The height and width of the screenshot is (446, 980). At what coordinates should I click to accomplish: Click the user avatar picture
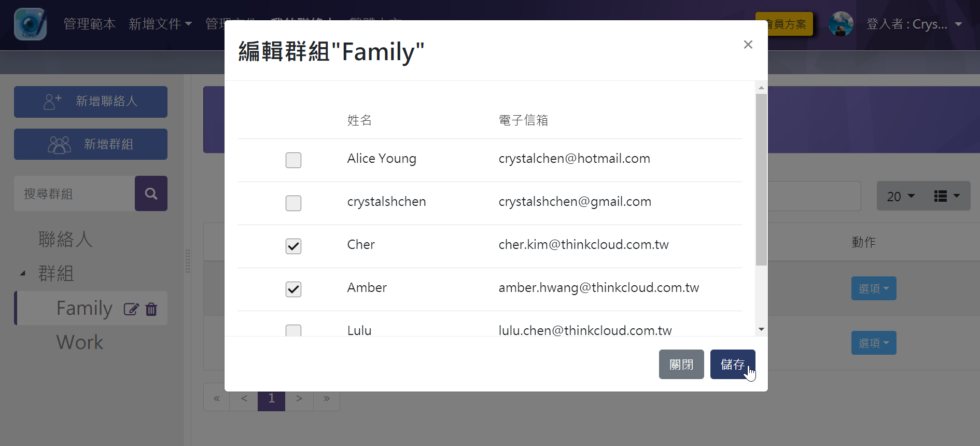click(841, 24)
